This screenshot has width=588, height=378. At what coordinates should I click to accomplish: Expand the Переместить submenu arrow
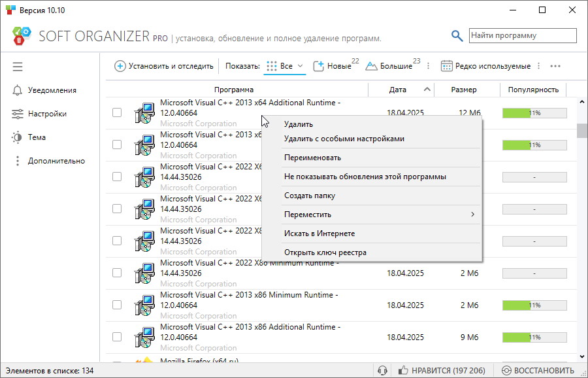[472, 215]
